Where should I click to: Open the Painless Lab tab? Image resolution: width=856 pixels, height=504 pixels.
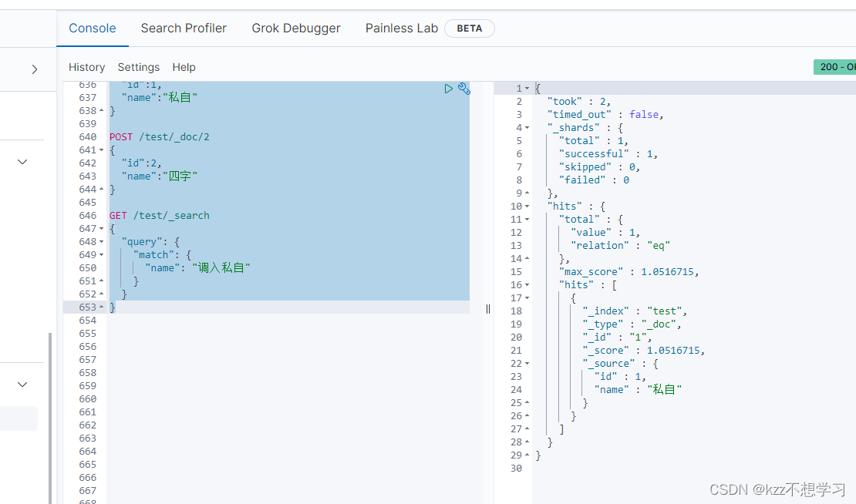(x=402, y=29)
